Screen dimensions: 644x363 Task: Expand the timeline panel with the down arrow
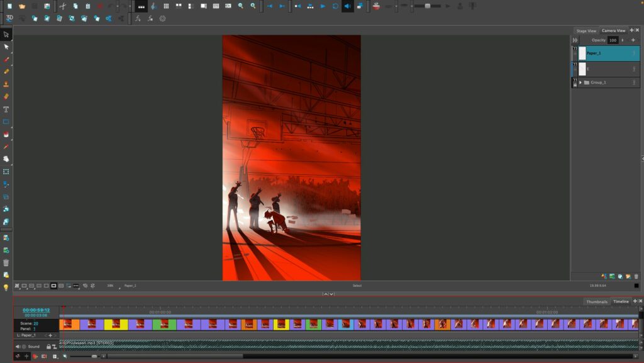click(x=331, y=294)
